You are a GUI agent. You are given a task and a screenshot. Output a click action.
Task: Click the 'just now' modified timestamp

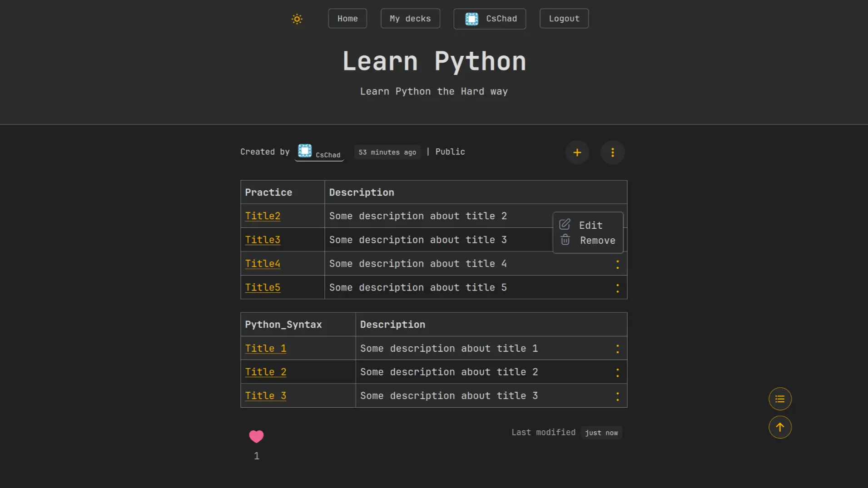(x=601, y=433)
